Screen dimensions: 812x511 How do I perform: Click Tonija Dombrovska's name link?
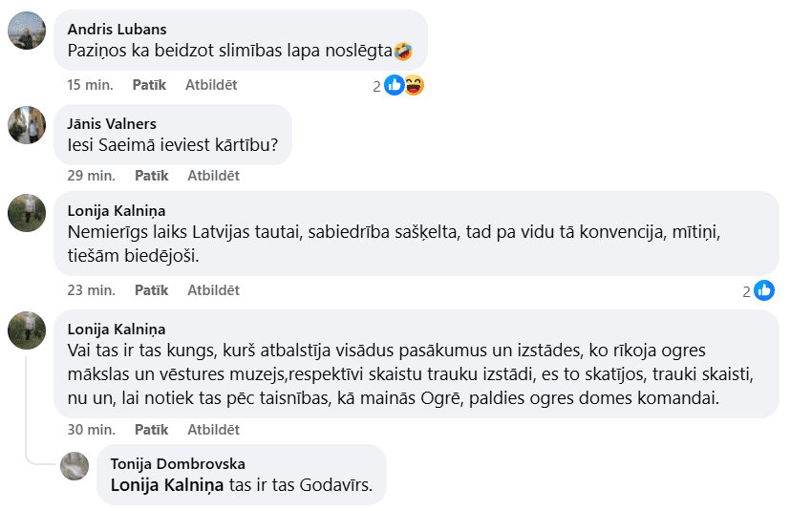[x=178, y=464]
